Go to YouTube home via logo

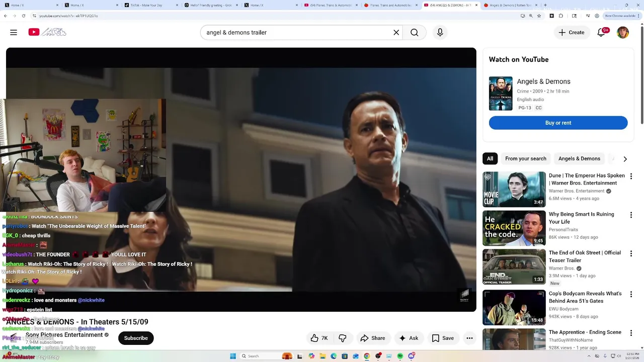[47, 32]
